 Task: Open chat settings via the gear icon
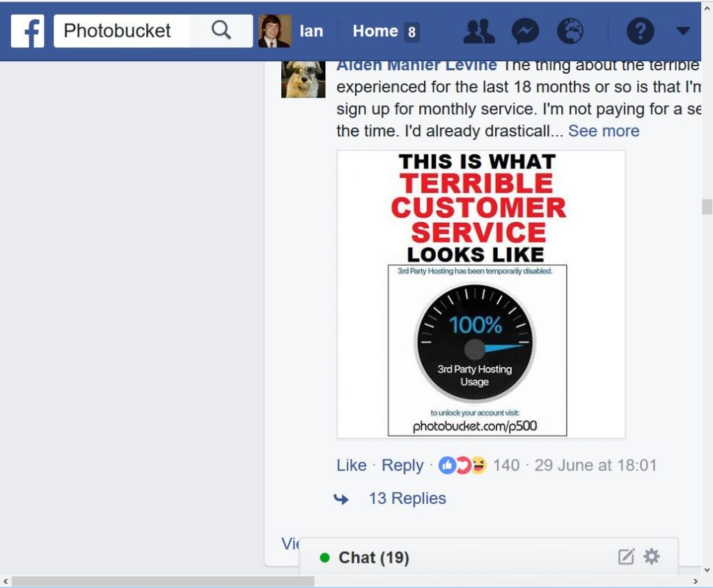[651, 557]
